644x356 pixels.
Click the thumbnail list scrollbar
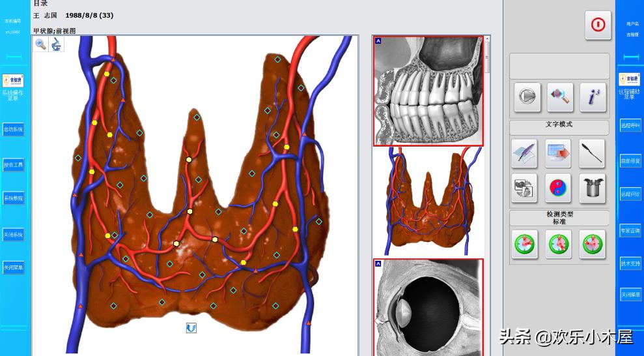(x=487, y=57)
